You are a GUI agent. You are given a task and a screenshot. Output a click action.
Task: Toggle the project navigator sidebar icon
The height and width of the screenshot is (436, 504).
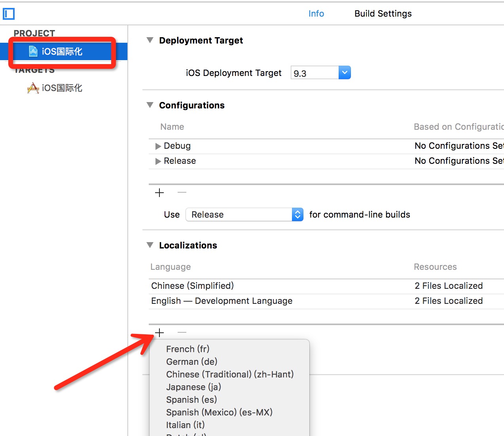(x=9, y=14)
